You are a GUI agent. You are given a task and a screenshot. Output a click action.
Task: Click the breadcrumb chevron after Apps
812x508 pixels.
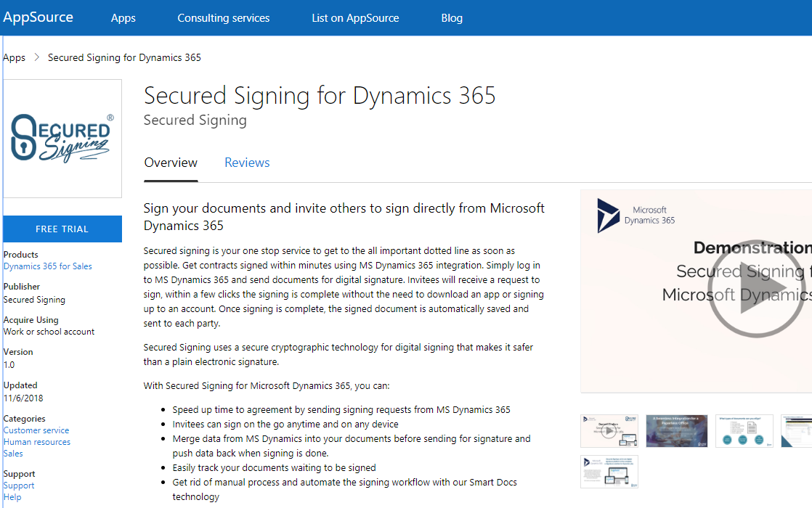pos(36,57)
